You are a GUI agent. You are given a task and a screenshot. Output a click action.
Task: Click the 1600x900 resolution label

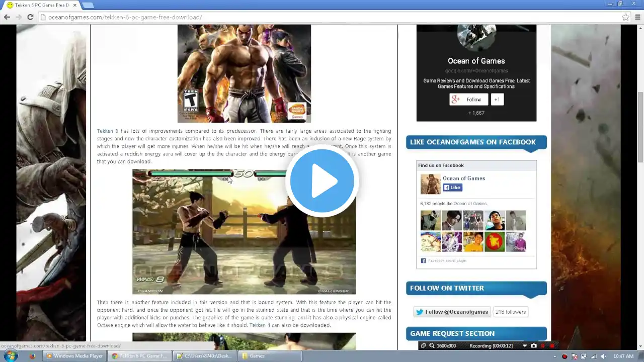point(446,346)
